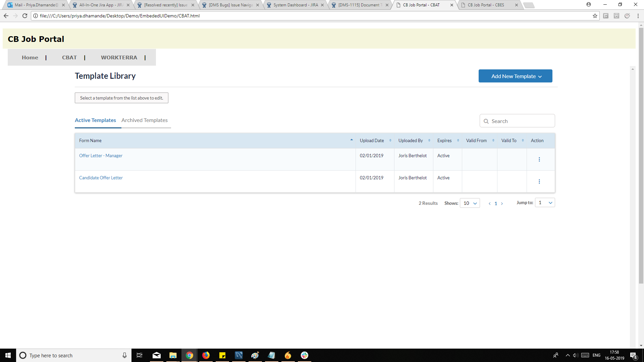
Task: Click Select a template message box
Action: [121, 98]
